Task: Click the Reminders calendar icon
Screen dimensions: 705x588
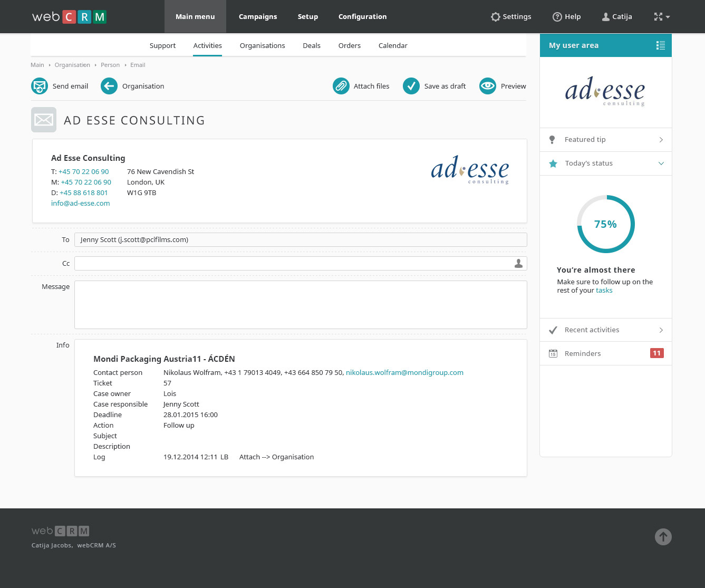Action: coord(553,353)
